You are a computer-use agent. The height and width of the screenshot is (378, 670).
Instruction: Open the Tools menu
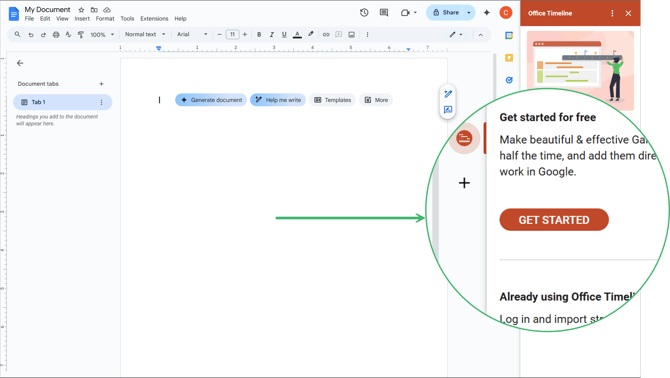(x=127, y=19)
